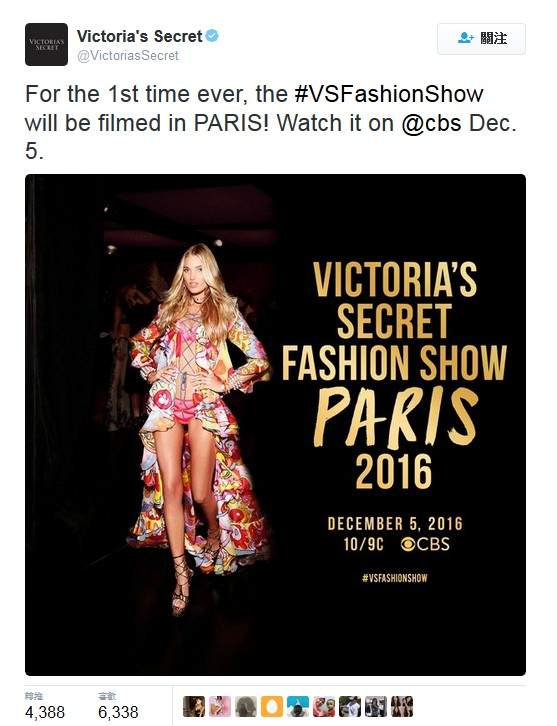
Task: Click the gray third liker avatar
Action: tap(246, 707)
